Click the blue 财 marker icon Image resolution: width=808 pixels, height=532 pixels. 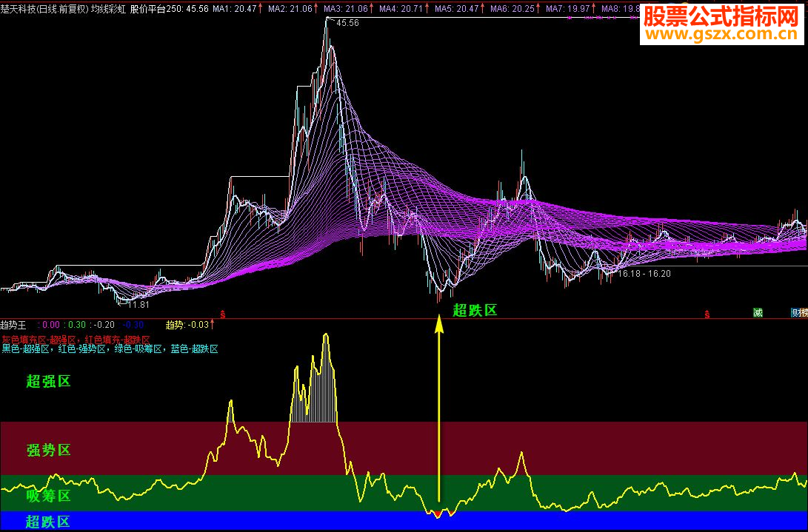click(795, 312)
